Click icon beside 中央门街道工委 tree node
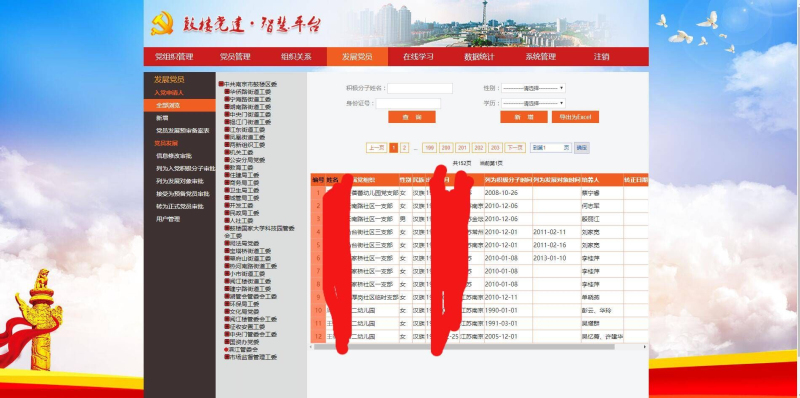 point(227,115)
